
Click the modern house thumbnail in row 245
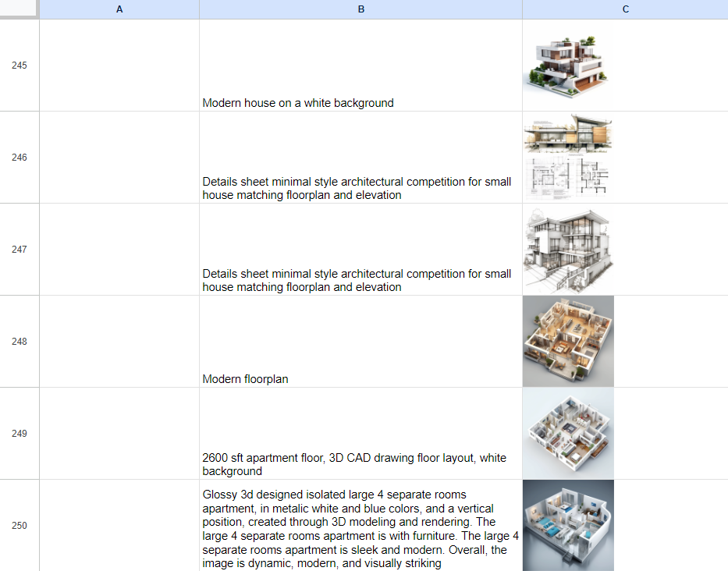coord(567,66)
